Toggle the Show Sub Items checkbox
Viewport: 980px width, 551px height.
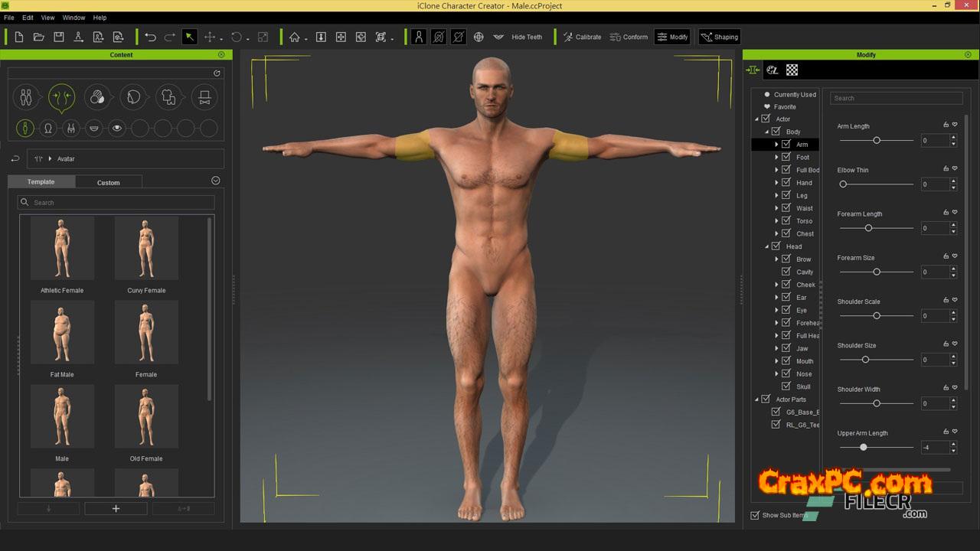click(755, 515)
